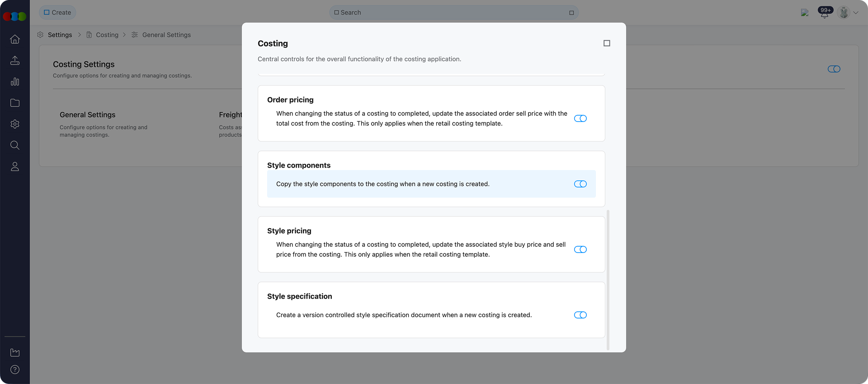The width and height of the screenshot is (868, 384).
Task: Open the settings gear in sidebar
Action: (x=15, y=124)
